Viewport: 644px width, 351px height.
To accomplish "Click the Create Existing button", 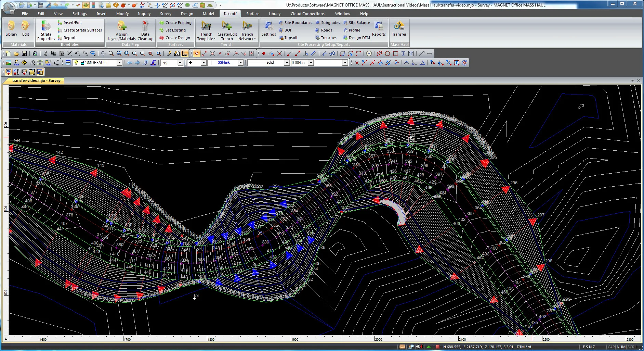I will point(175,23).
